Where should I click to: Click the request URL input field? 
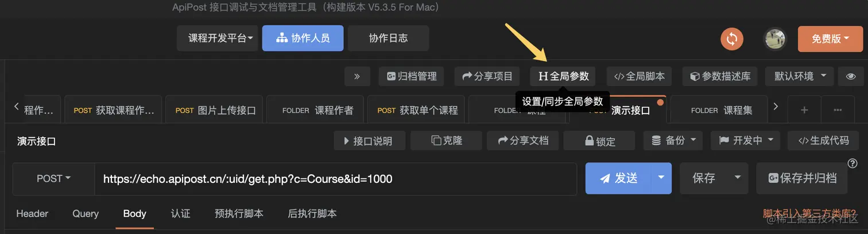click(x=336, y=179)
